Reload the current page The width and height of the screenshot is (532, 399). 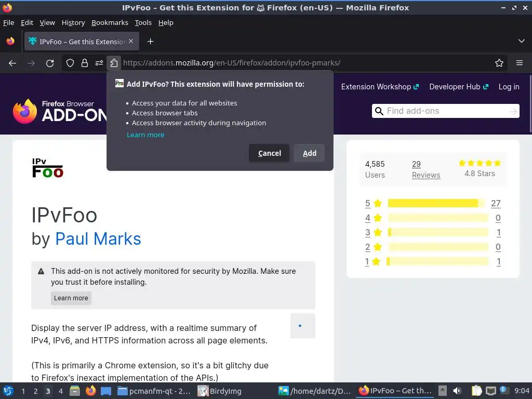click(50, 63)
